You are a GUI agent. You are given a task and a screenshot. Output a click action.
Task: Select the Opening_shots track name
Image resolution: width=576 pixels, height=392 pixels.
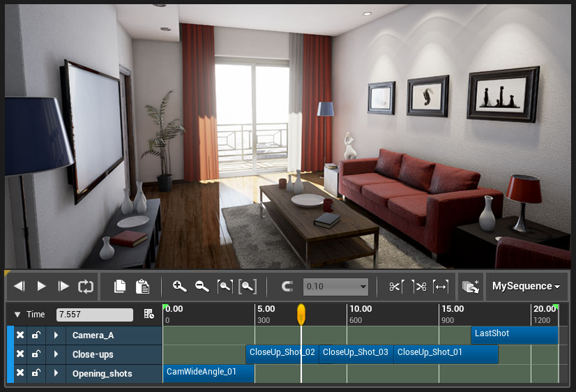pyautogui.click(x=102, y=374)
